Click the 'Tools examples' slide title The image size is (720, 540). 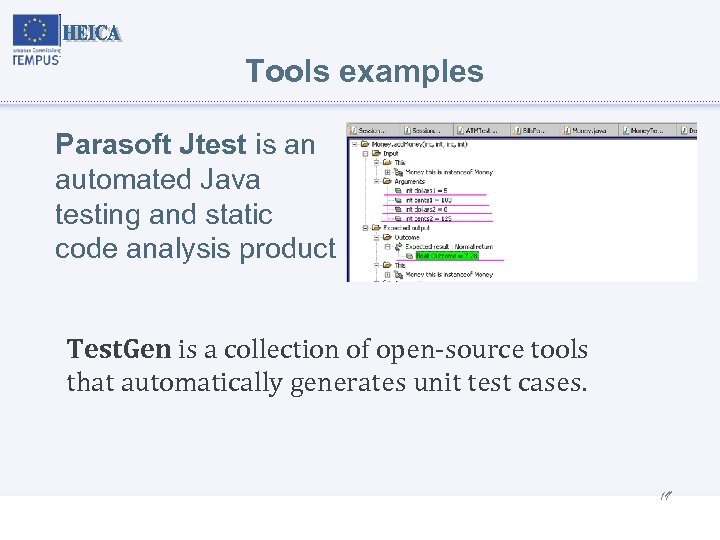click(364, 72)
